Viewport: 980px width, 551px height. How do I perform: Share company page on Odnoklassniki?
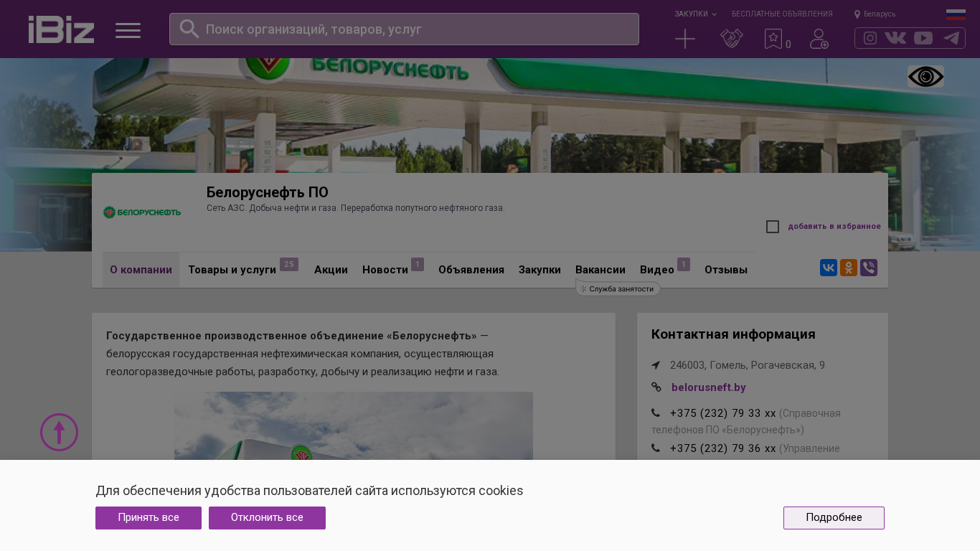pyautogui.click(x=849, y=268)
